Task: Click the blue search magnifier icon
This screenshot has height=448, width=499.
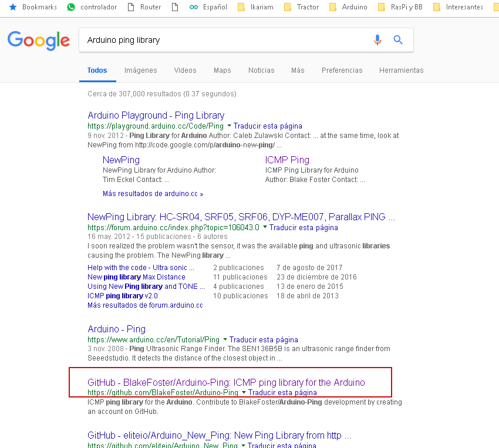Action: point(398,40)
